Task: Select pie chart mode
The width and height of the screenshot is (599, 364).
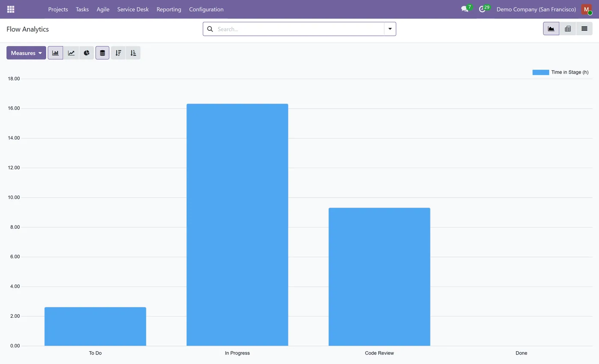Action: tap(86, 53)
